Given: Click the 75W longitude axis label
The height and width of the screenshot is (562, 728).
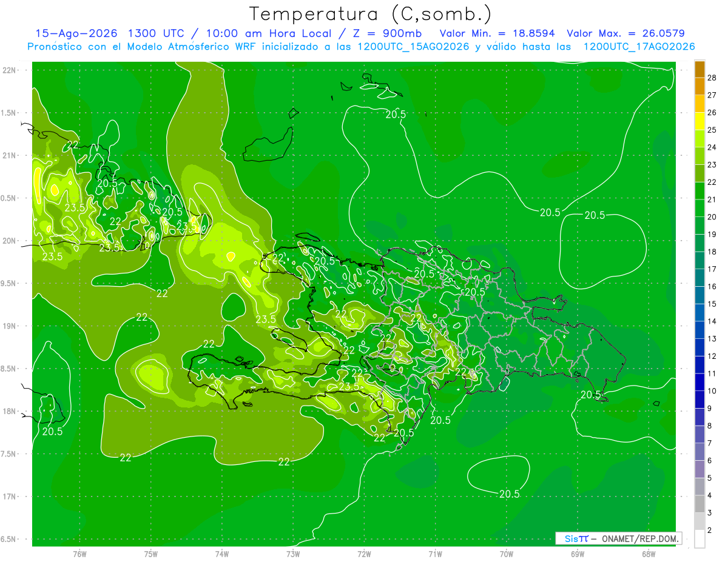Looking at the screenshot, I should click(x=150, y=554).
